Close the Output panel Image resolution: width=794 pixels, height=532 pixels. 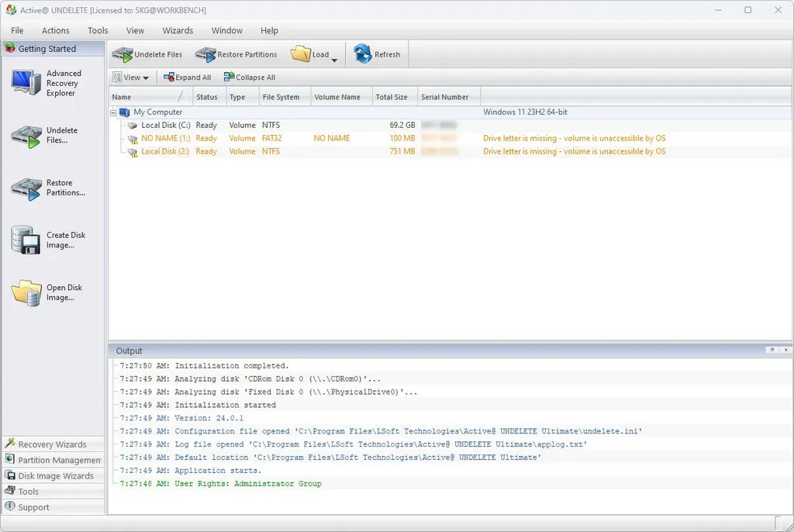click(x=785, y=350)
